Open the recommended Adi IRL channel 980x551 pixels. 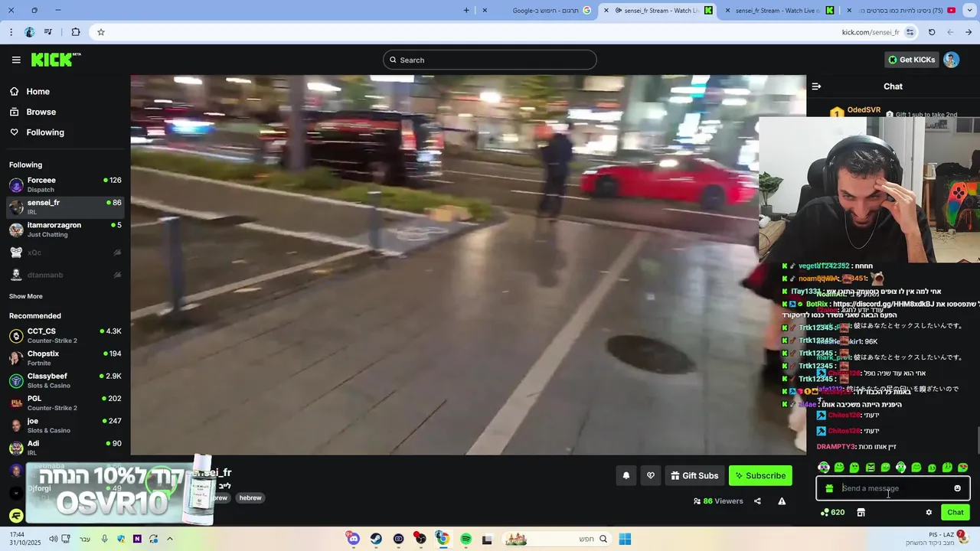(x=65, y=448)
